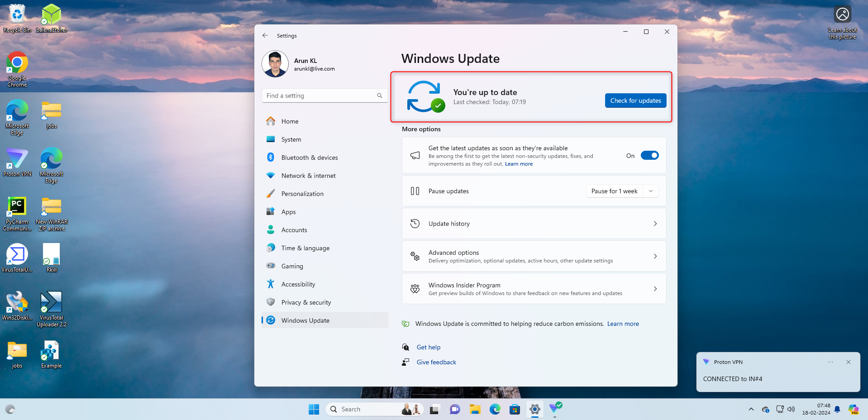Open the Windows Start menu
This screenshot has height=420, width=868.
tap(314, 409)
